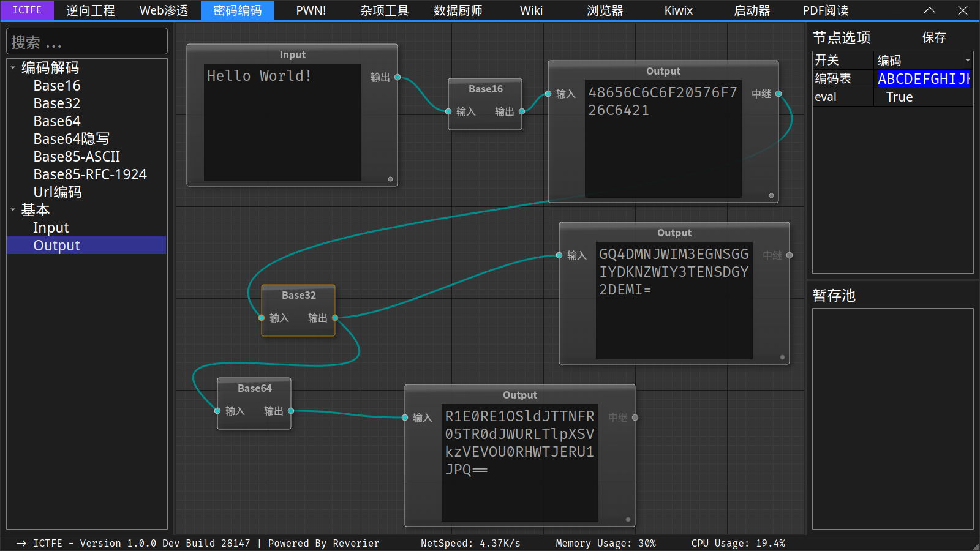The width and height of the screenshot is (980, 551).
Task: Select the 密码编码 tab
Action: pos(238,10)
